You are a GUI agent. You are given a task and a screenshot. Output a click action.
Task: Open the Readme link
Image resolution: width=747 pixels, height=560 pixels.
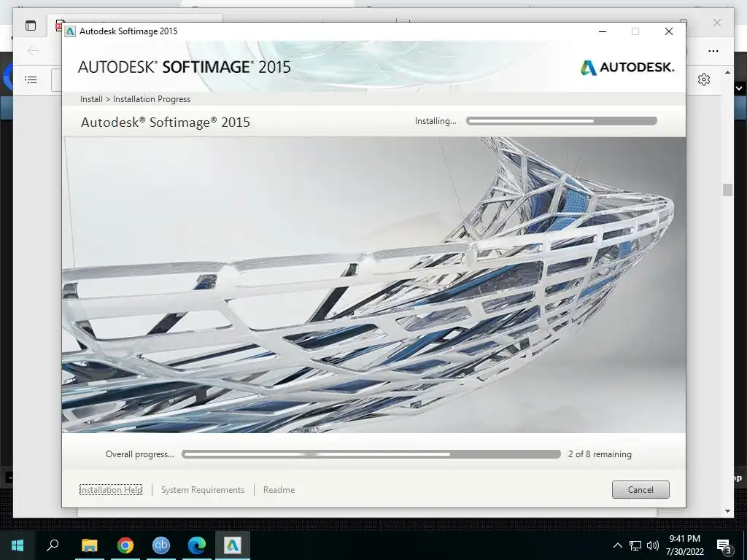(279, 489)
